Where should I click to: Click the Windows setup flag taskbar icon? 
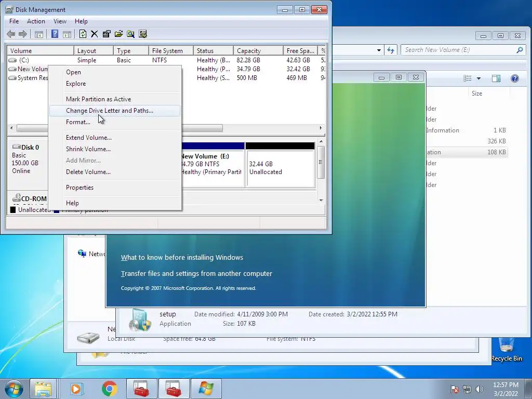click(x=206, y=389)
